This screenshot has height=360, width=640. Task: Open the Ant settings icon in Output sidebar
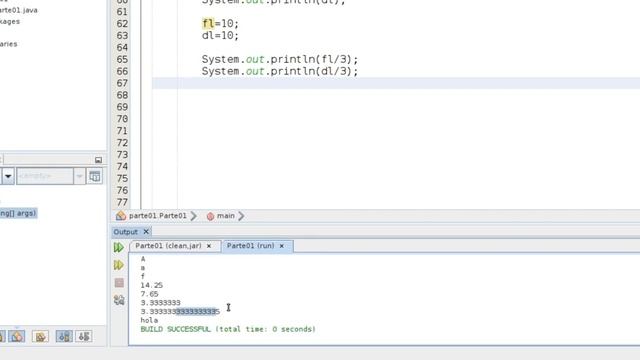tap(119, 300)
